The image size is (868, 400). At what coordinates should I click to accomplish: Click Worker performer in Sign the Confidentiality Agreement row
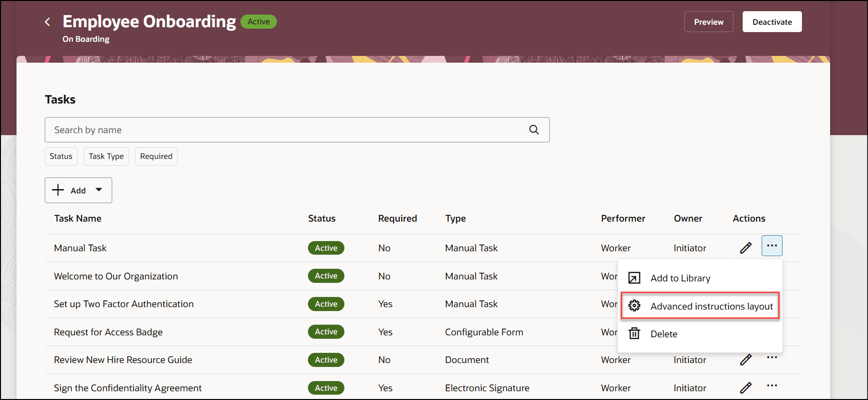tap(616, 388)
